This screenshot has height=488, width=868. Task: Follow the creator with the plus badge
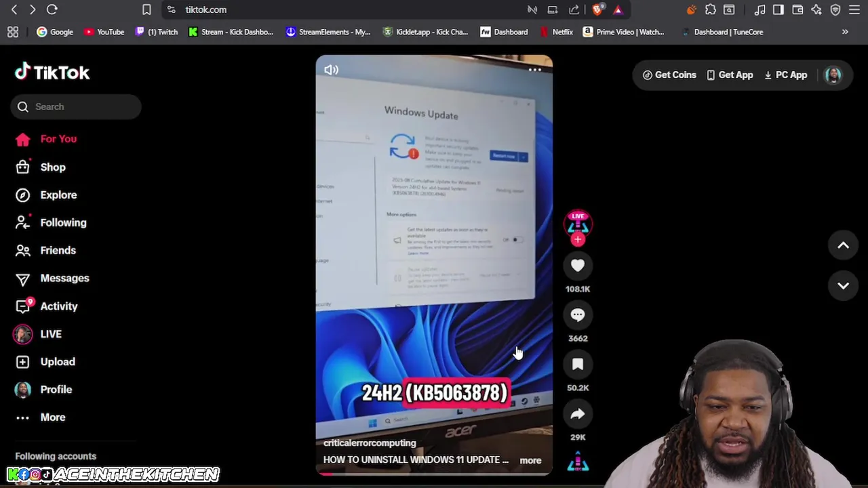[578, 239]
